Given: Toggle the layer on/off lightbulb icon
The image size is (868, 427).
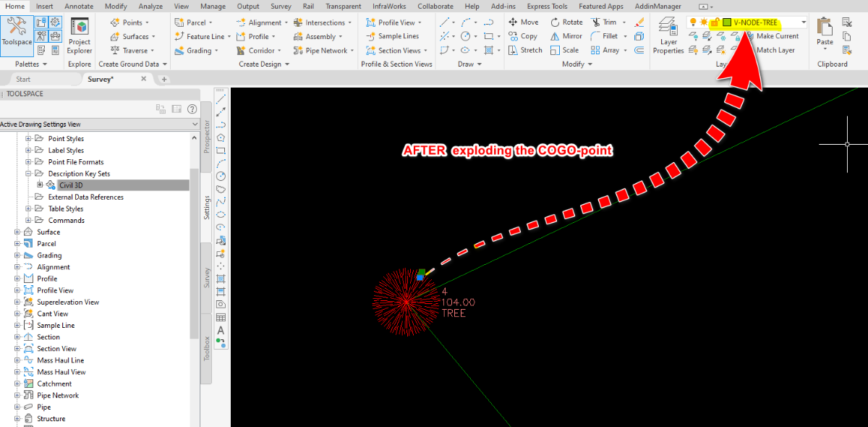Looking at the screenshot, I should click(x=693, y=22).
